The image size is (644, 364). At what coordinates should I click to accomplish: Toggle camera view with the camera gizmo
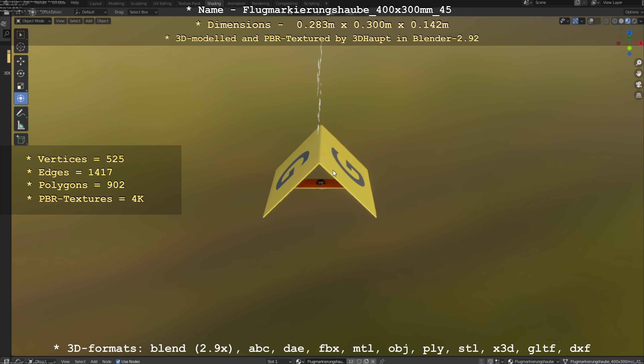pyautogui.click(x=638, y=85)
